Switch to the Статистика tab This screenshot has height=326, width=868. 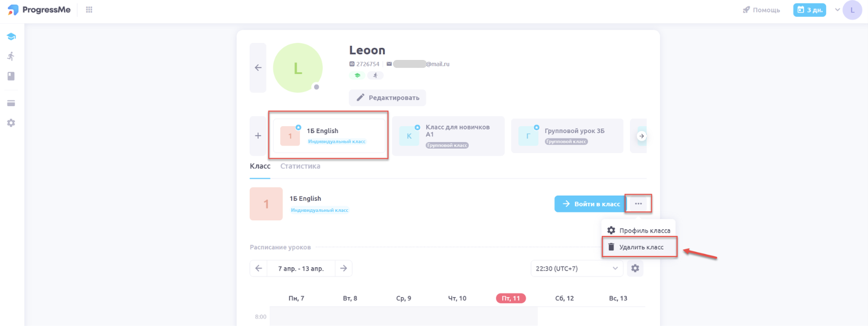click(x=300, y=166)
